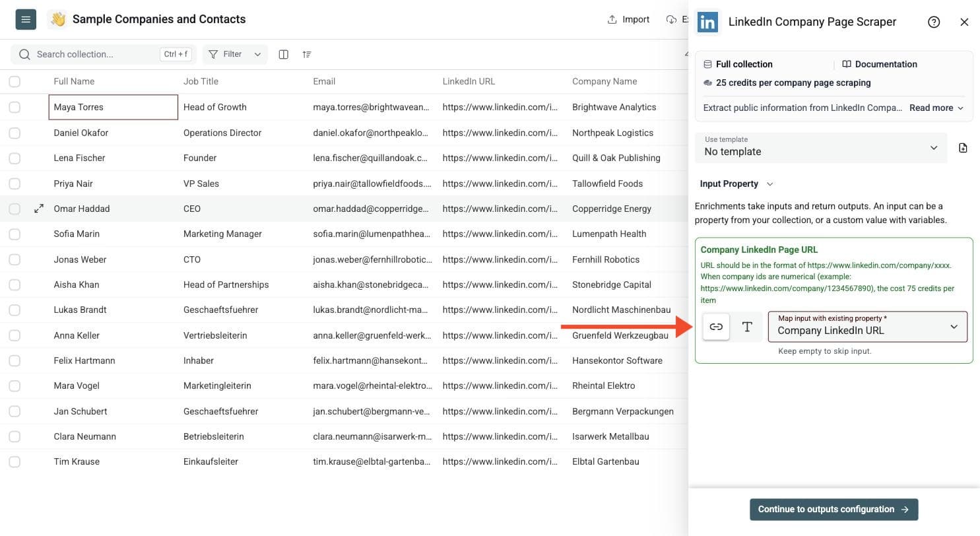Open the Documentation link
Screen dimensions: 980x536
[x=879, y=64]
